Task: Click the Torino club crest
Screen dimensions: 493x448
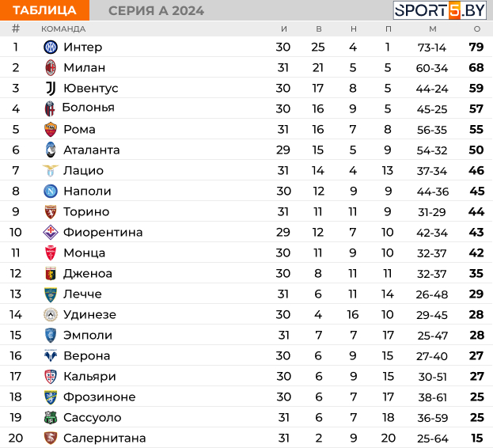Action: pyautogui.click(x=51, y=211)
